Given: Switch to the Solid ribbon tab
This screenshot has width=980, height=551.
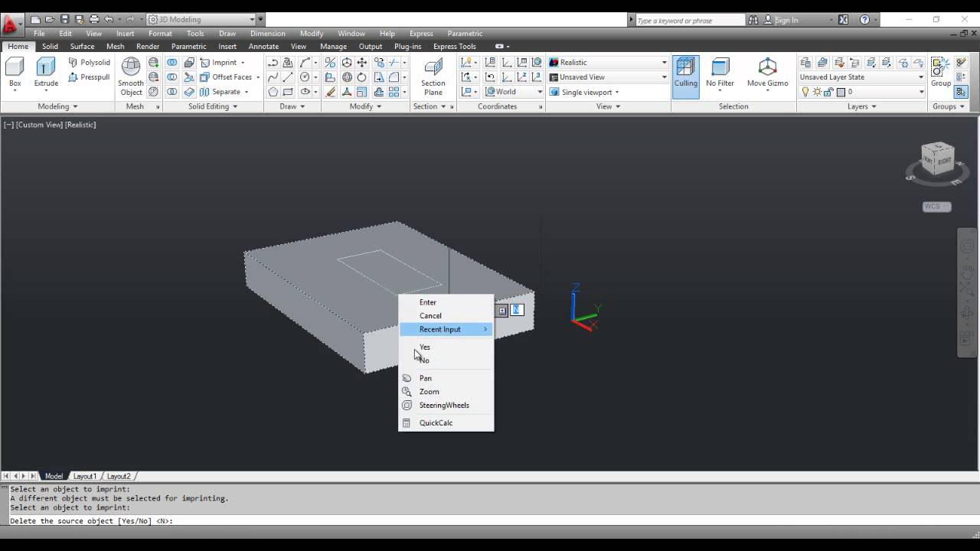Looking at the screenshot, I should 50,46.
